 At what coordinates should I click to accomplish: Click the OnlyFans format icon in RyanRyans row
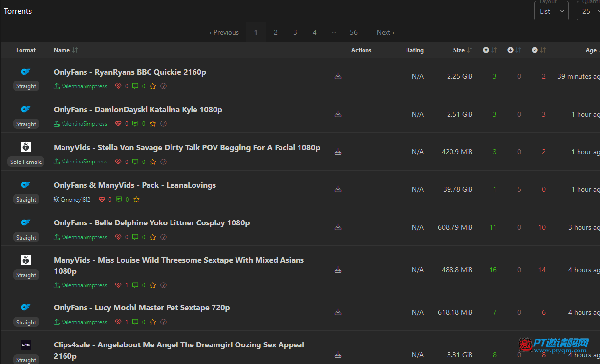[x=26, y=72]
